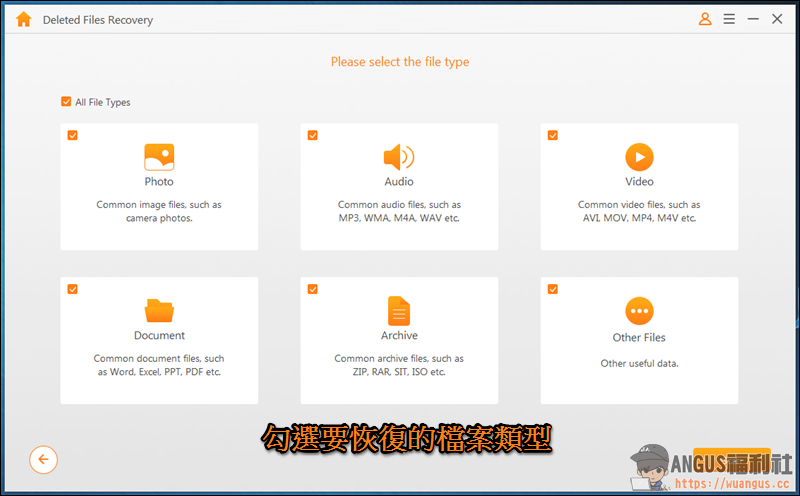Click the "ZIP, RAR, SIT, ISO etc." description
Screen dimensions: 800x496
click(x=399, y=372)
